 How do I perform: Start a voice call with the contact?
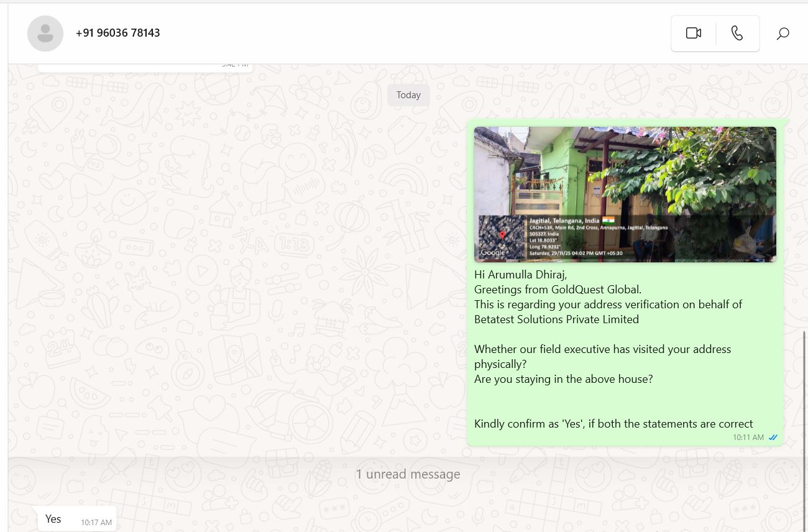pyautogui.click(x=737, y=34)
